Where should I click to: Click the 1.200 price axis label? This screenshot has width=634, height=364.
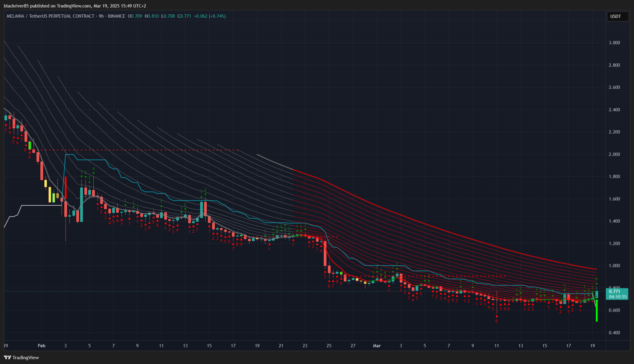tap(614, 243)
